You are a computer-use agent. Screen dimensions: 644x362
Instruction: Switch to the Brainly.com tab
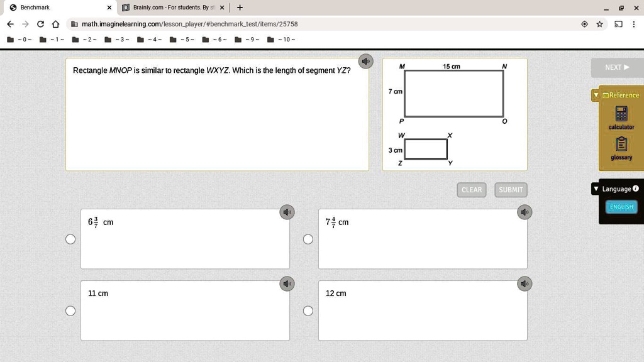(173, 8)
